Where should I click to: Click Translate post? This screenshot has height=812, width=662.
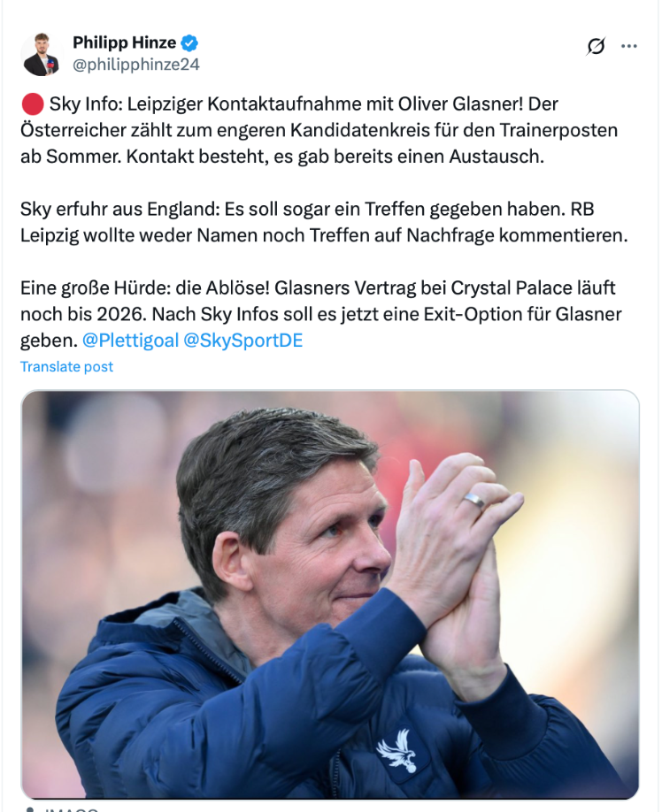66,367
